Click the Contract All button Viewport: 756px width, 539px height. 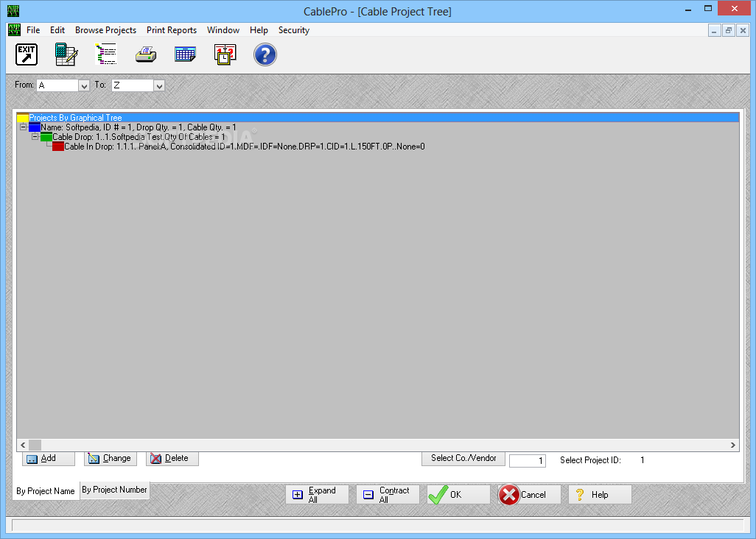[388, 495]
